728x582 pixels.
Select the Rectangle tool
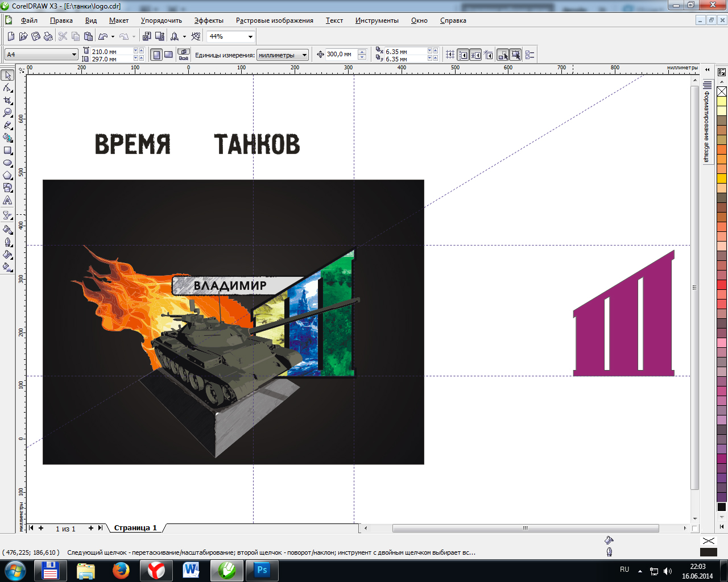point(7,151)
